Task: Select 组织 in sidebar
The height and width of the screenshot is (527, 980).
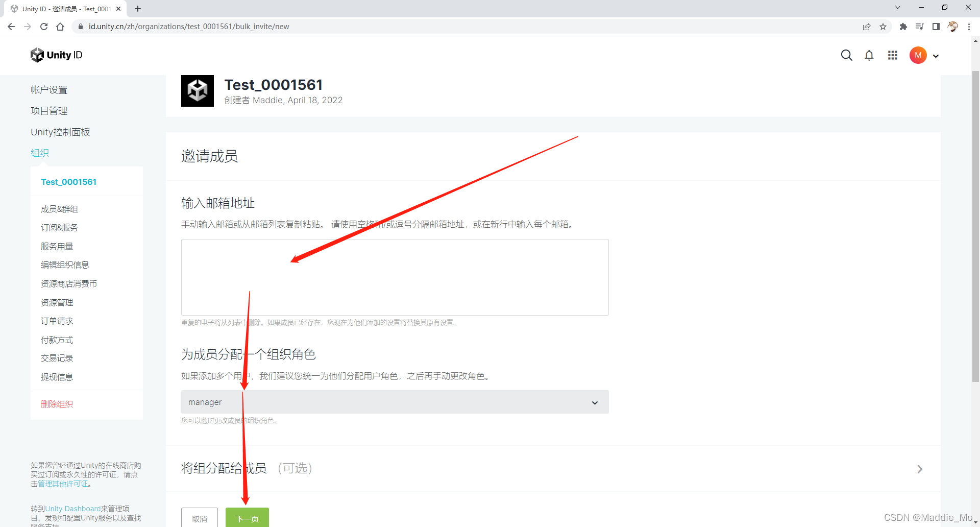Action: pyautogui.click(x=40, y=153)
